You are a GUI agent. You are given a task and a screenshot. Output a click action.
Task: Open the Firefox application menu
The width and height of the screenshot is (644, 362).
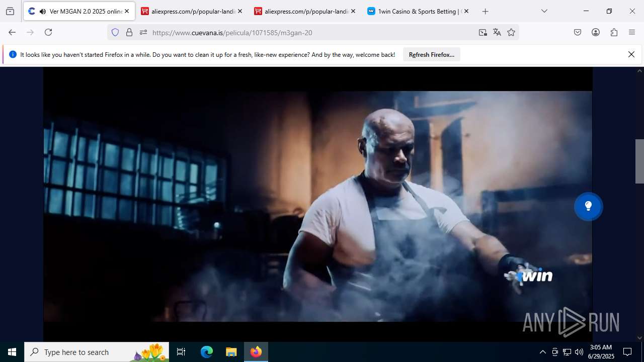click(x=632, y=32)
